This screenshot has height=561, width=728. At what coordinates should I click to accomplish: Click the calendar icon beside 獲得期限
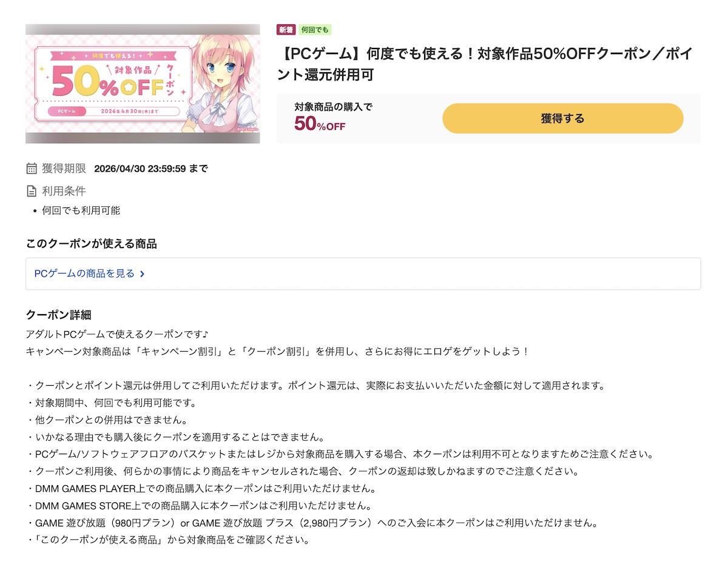tap(31, 168)
